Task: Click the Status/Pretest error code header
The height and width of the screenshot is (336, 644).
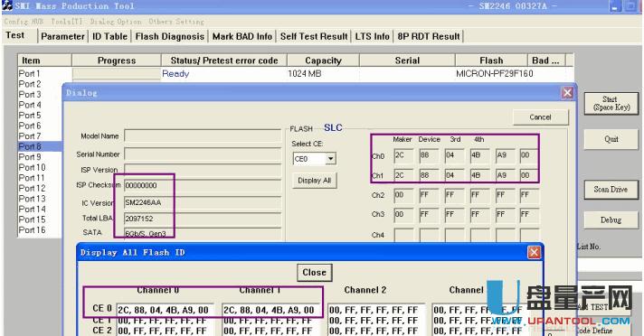Action: pyautogui.click(x=224, y=61)
